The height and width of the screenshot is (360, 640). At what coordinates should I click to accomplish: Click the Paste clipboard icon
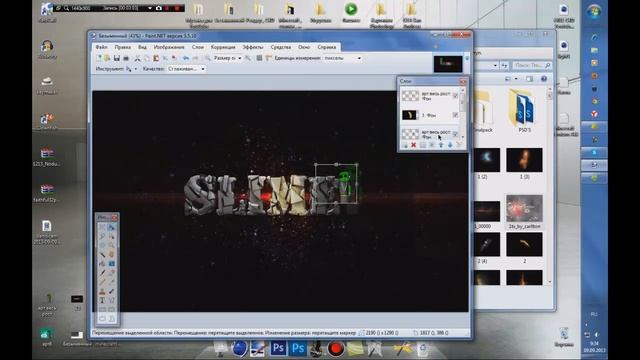(x=156, y=58)
